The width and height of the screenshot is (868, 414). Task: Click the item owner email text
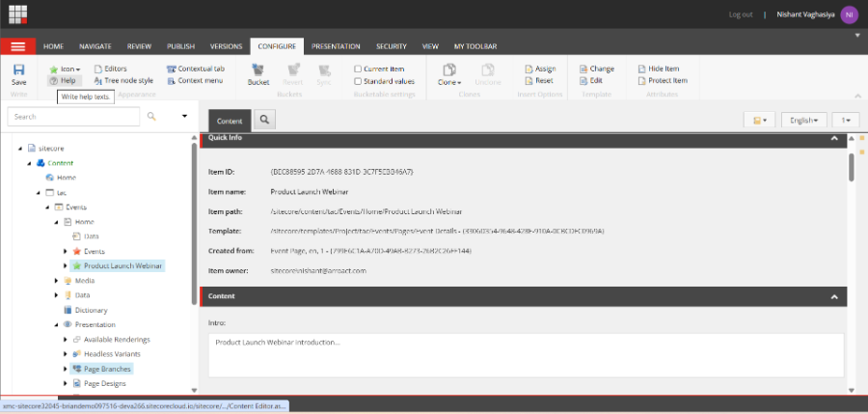318,271
